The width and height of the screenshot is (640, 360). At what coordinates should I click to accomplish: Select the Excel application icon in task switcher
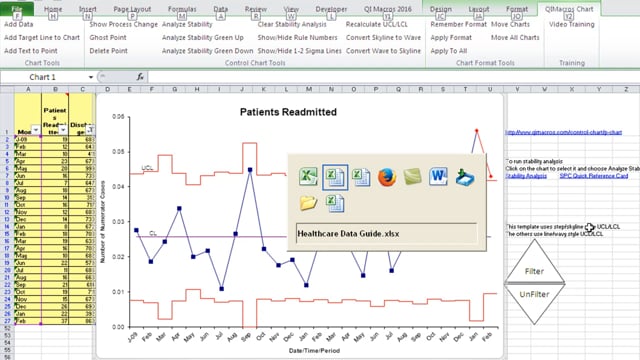(308, 177)
